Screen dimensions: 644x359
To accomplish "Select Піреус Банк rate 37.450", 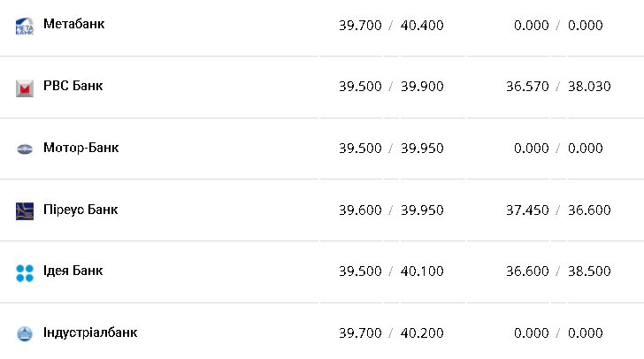I will coord(532,210).
